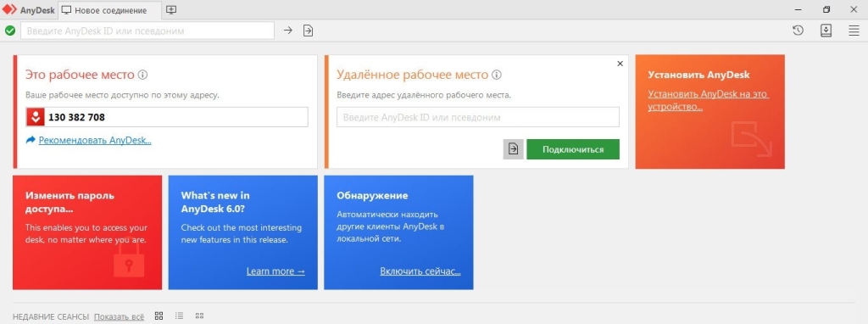Close the Удалённое рабочее место panel
Screen dimensions: 868x324
620,64
